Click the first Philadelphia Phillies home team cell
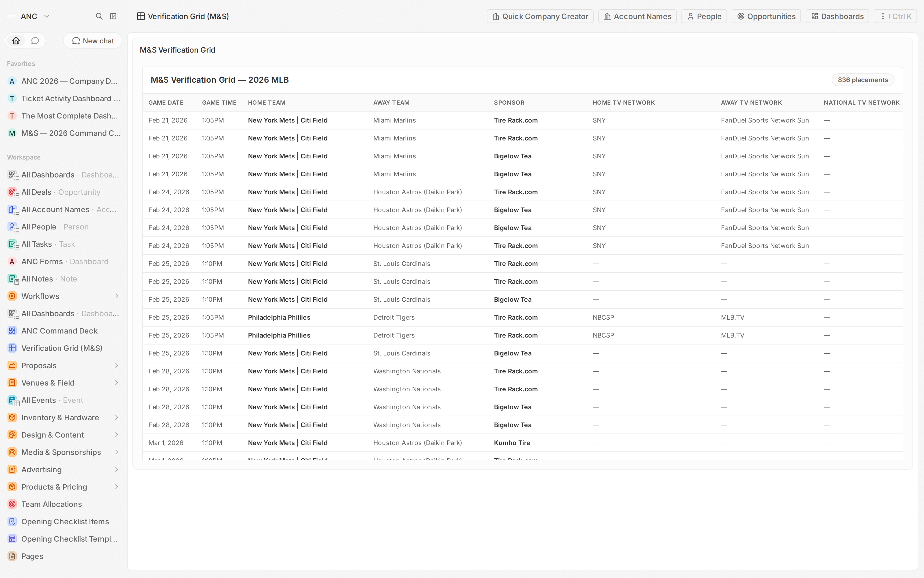The width and height of the screenshot is (924, 578). click(x=279, y=317)
